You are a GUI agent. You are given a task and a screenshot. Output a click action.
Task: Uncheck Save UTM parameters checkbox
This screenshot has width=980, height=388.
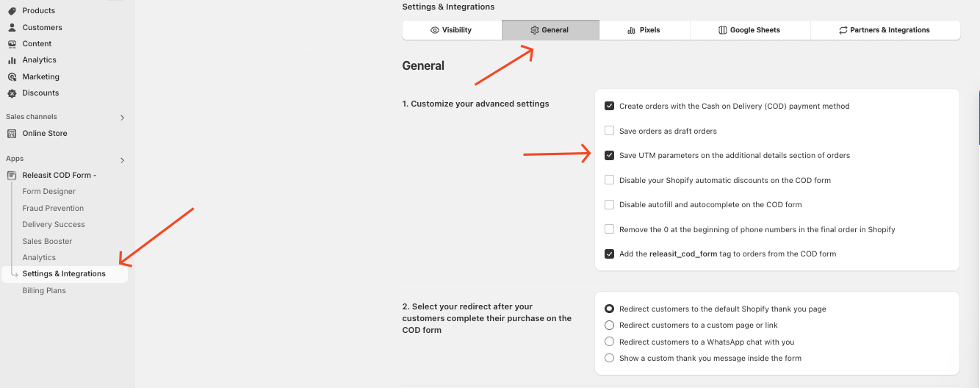(x=609, y=155)
